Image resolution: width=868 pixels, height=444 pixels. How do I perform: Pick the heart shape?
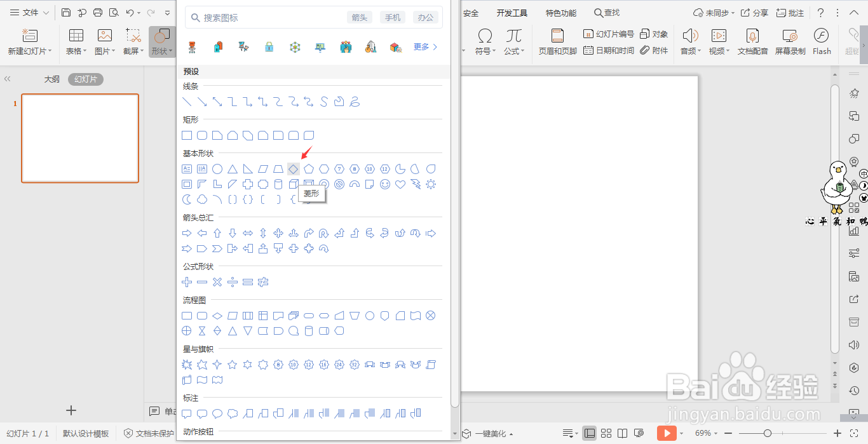[400, 184]
